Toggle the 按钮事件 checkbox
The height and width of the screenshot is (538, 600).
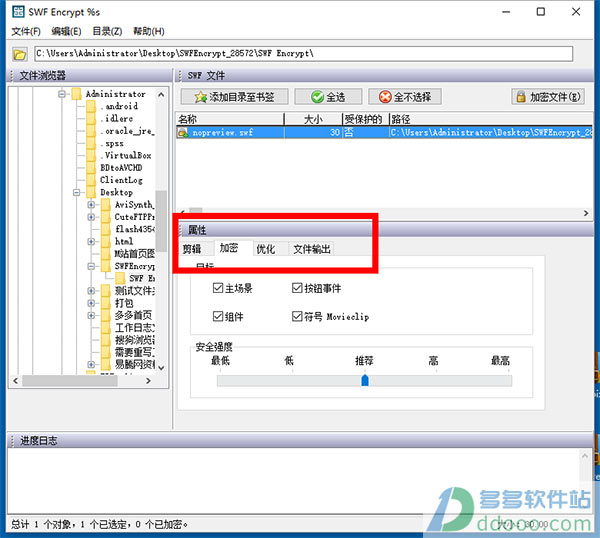(297, 288)
